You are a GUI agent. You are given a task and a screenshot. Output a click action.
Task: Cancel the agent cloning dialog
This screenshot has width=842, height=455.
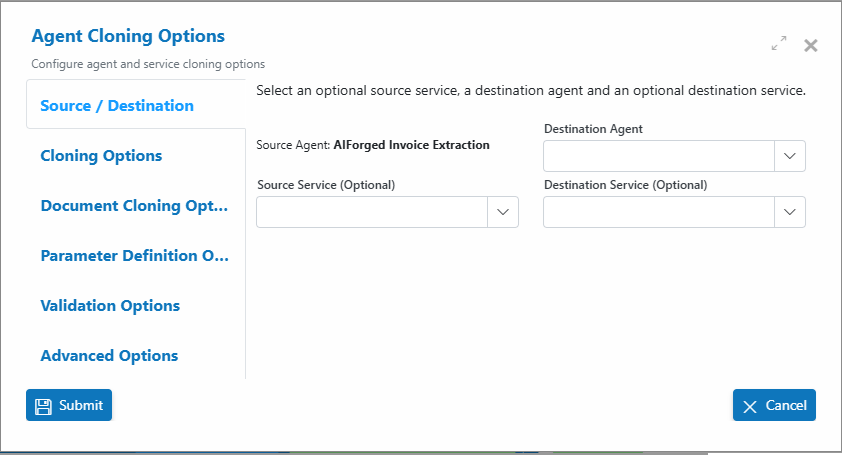[x=774, y=405]
